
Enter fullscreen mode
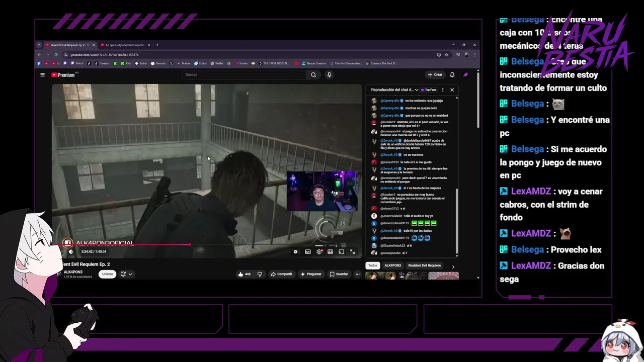click(x=353, y=252)
